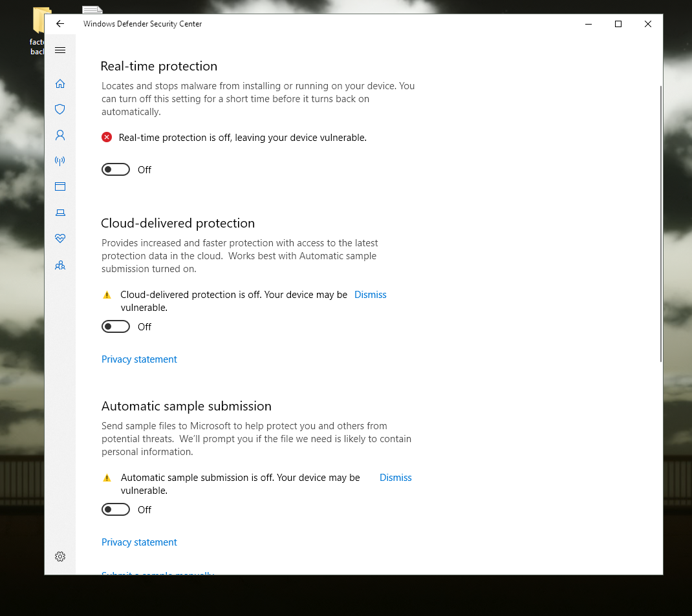Open Family options icon
This screenshot has height=616, width=692.
coord(60,265)
